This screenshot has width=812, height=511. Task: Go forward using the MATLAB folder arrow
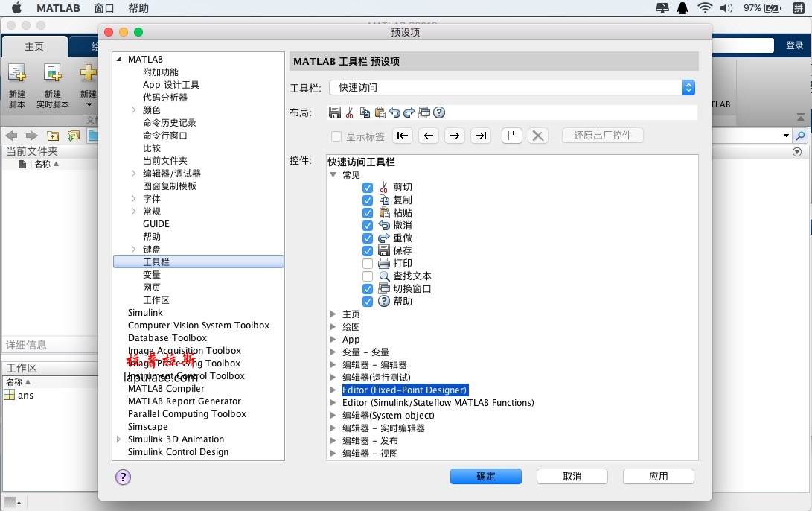31,136
